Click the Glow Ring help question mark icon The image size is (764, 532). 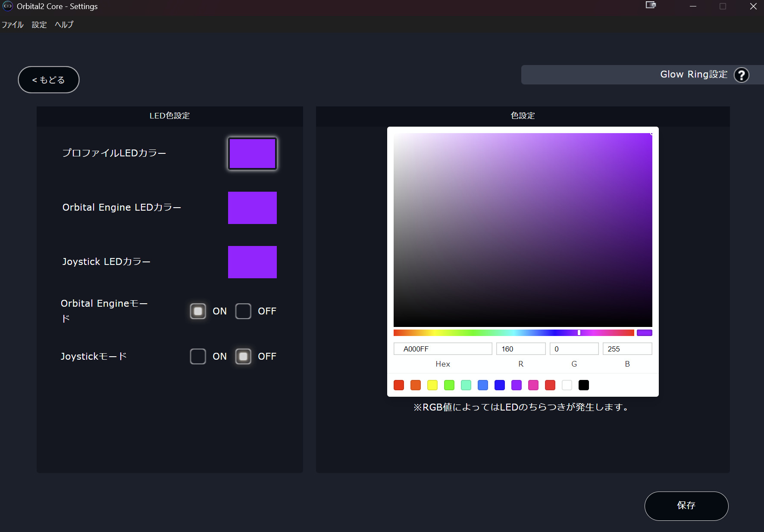point(741,75)
